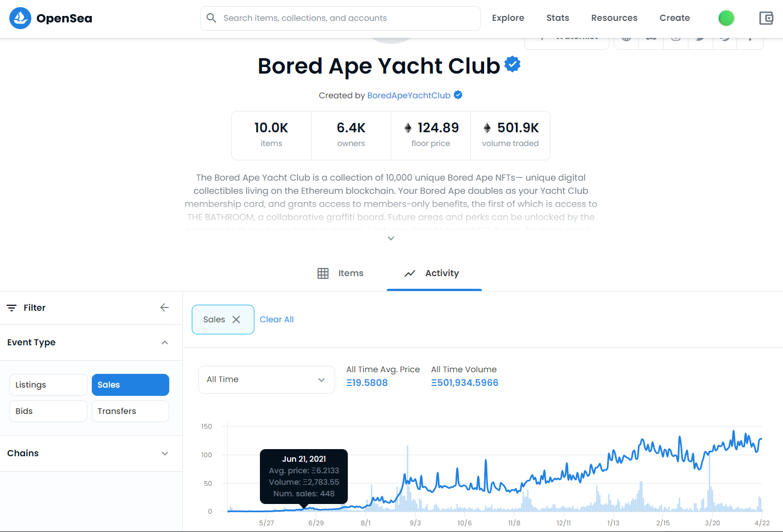
Task: Toggle the Transfers event filter
Action: [130, 411]
